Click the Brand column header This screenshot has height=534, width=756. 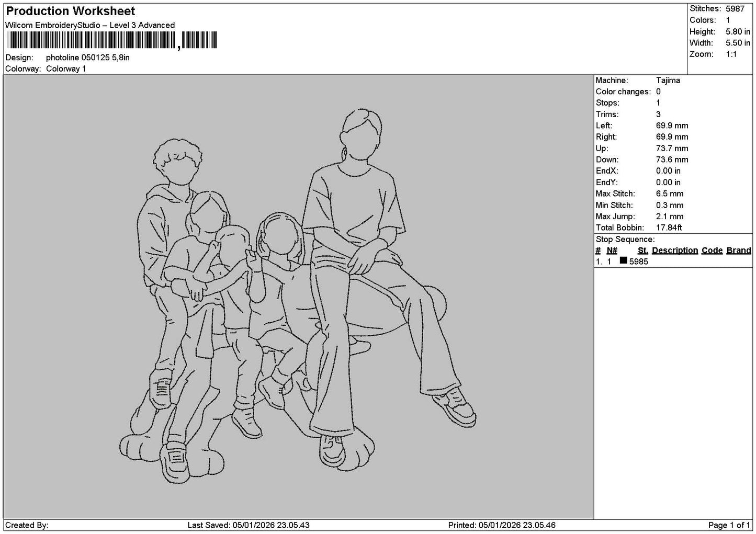[x=739, y=251]
